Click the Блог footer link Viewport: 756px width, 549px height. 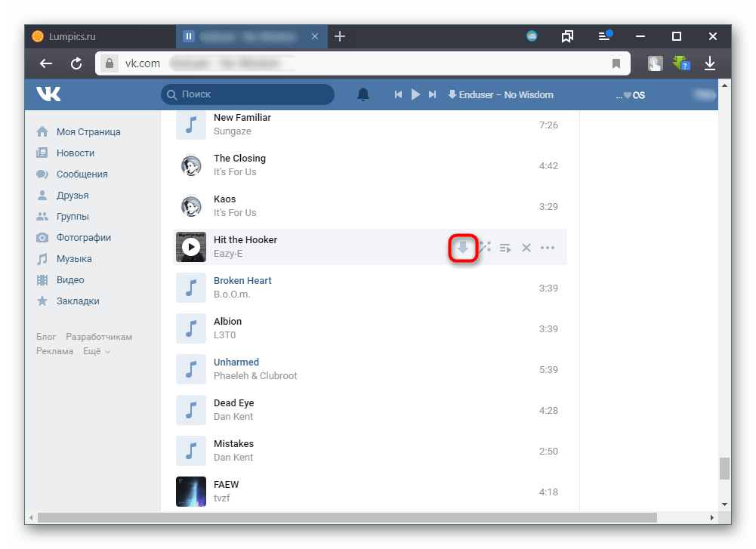tap(46, 337)
